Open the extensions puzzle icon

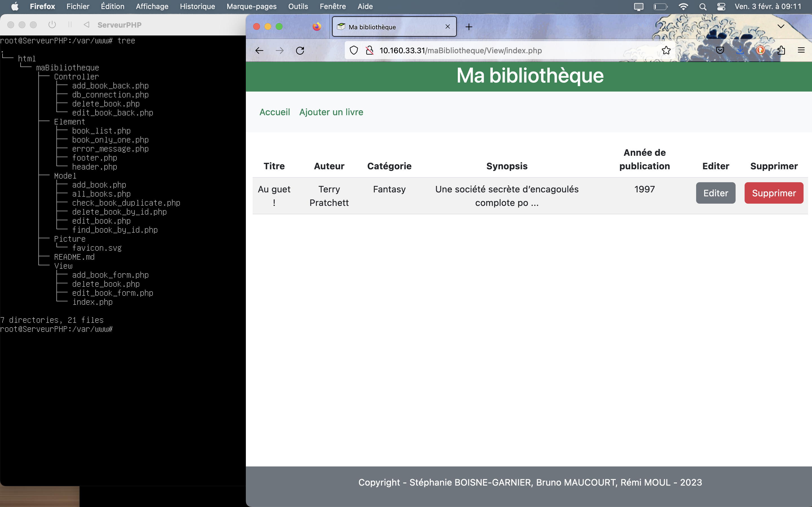click(x=781, y=50)
